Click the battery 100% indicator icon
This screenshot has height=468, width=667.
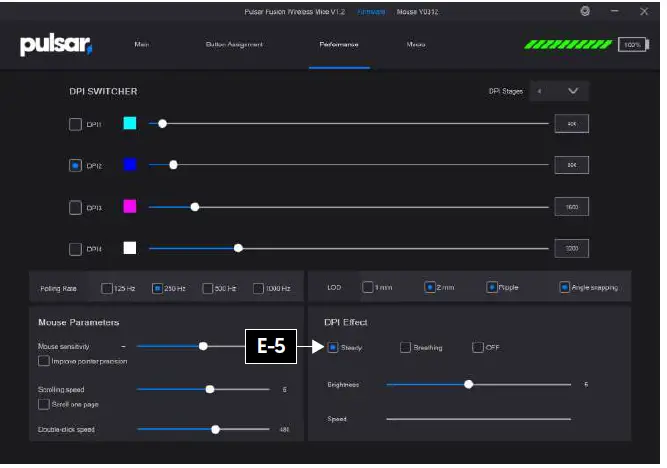(633, 45)
